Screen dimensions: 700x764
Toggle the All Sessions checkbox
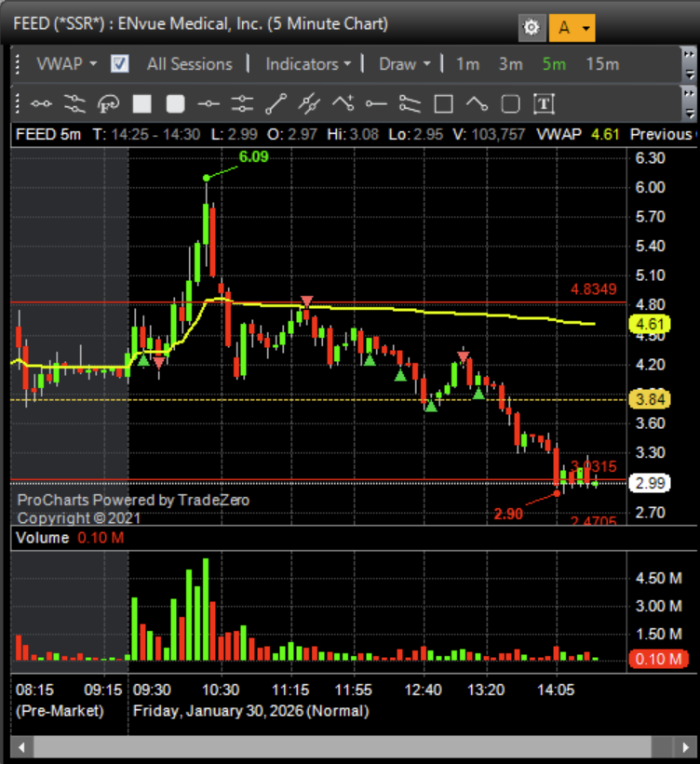(119, 64)
